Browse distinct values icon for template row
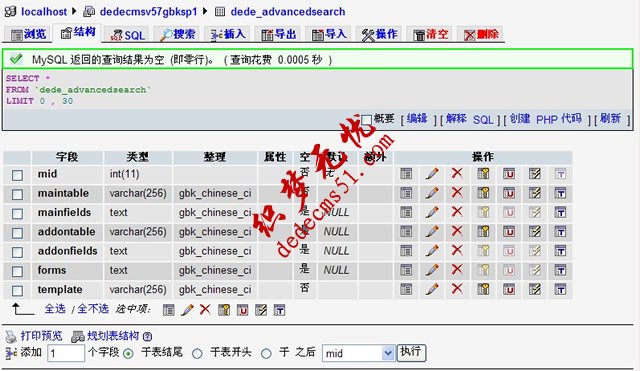This screenshot has height=371, width=640. tap(406, 289)
